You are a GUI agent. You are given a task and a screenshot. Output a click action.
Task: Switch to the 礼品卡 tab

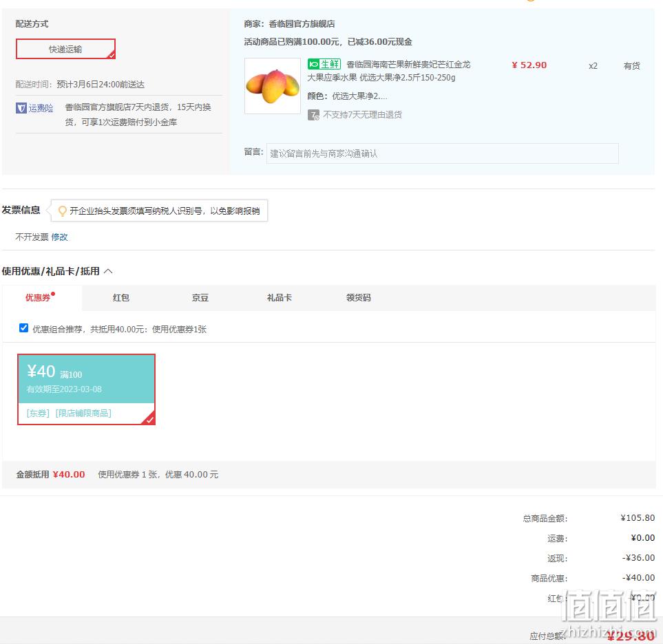(x=279, y=297)
